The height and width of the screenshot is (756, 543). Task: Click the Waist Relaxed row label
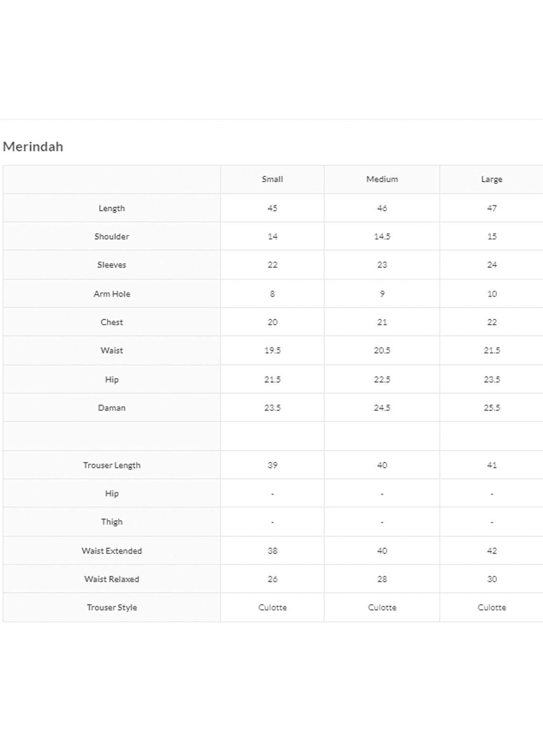[x=112, y=579]
